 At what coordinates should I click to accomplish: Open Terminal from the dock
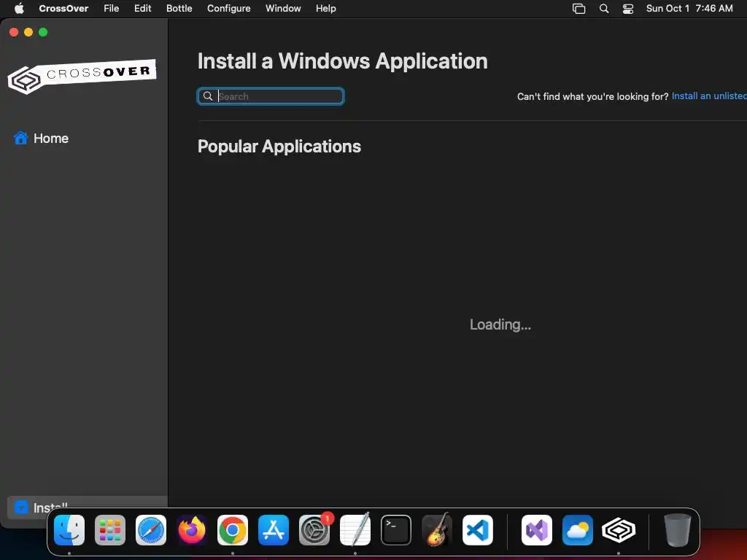pyautogui.click(x=396, y=530)
